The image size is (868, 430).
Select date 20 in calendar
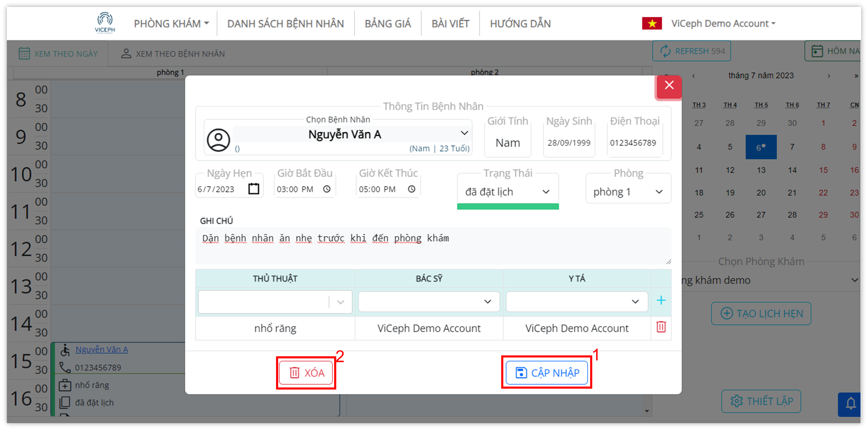coord(761,193)
